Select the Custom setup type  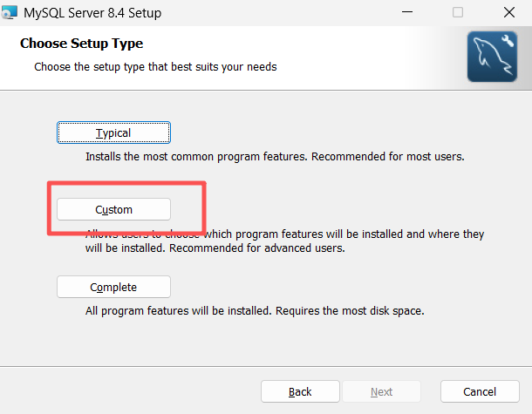tap(113, 209)
